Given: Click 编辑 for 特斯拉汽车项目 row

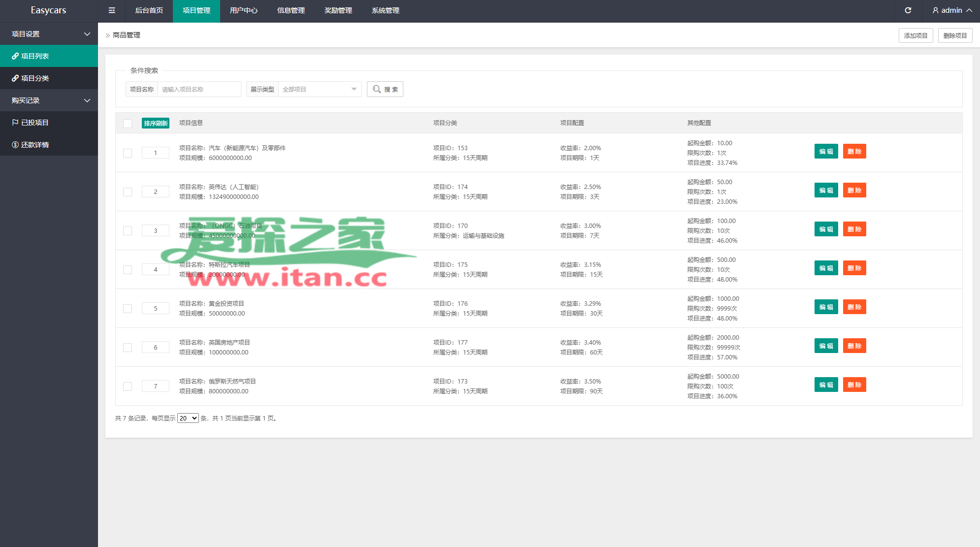Looking at the screenshot, I should click(826, 268).
